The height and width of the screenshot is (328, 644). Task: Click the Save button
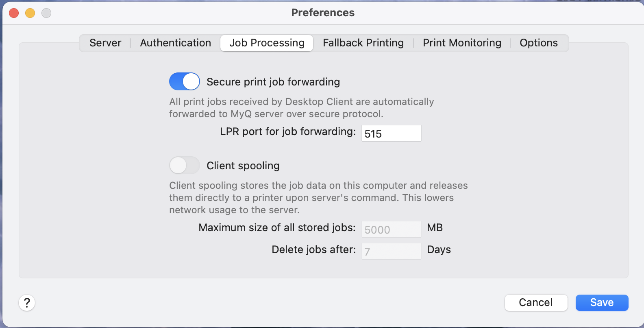tap(602, 302)
